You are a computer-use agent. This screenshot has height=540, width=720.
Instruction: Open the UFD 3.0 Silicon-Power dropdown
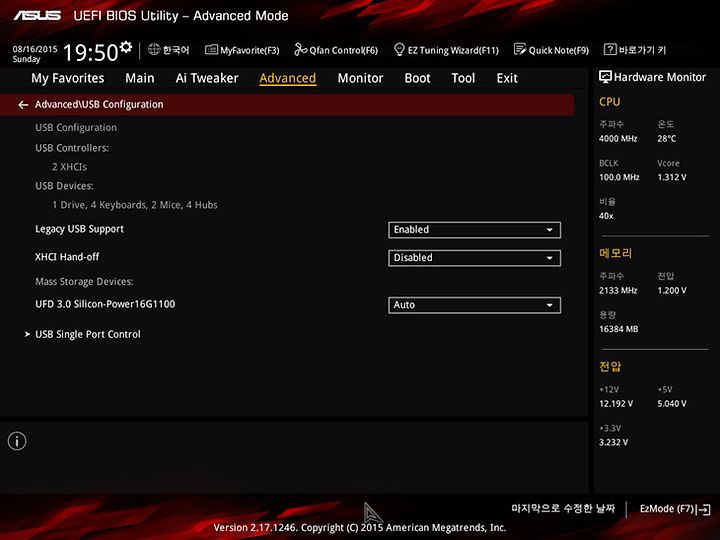click(474, 305)
